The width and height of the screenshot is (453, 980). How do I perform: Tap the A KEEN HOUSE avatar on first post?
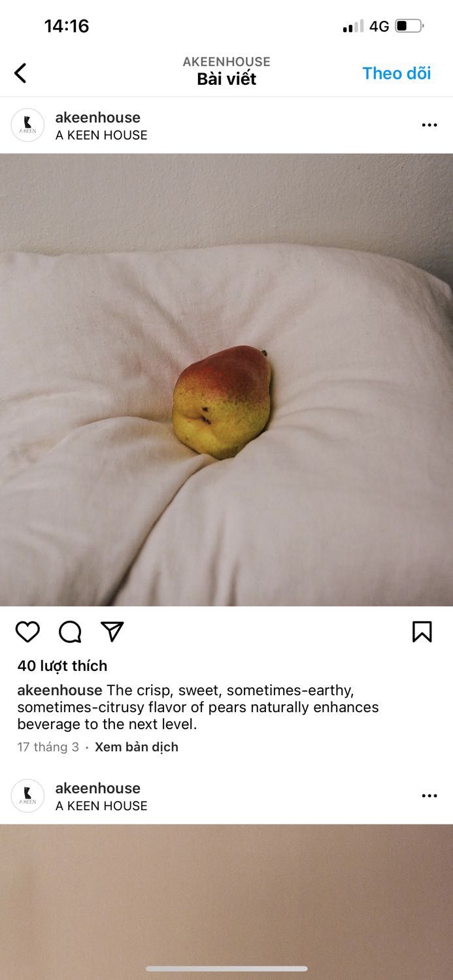[x=27, y=125]
